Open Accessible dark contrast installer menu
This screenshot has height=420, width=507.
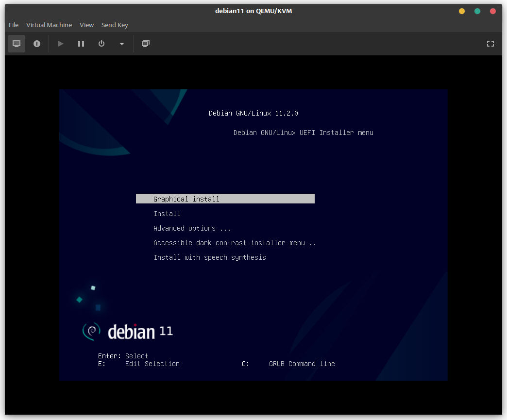coord(235,243)
